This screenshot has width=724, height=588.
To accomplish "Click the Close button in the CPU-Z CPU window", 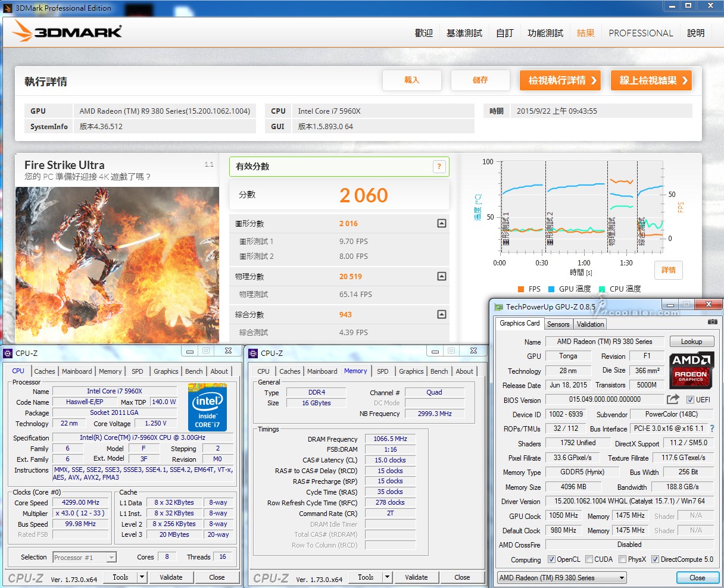I will click(x=217, y=577).
